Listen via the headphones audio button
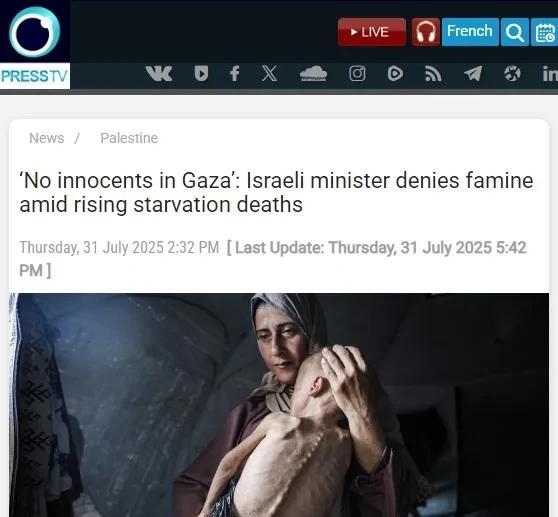 pos(426,32)
